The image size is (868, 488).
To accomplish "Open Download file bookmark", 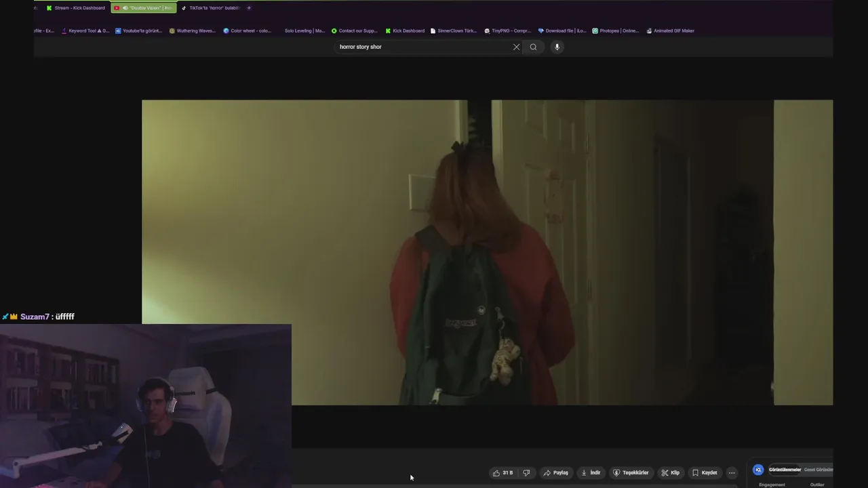I will tap(562, 30).
